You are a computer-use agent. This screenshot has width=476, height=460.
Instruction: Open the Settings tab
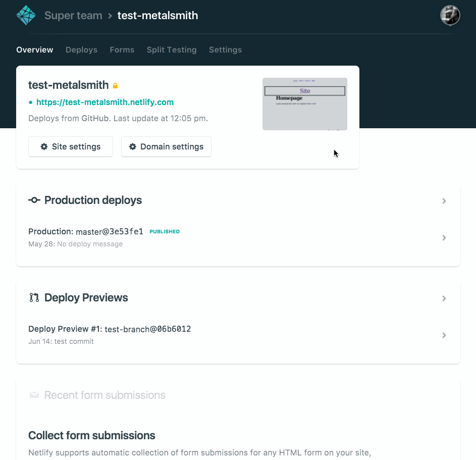point(225,49)
